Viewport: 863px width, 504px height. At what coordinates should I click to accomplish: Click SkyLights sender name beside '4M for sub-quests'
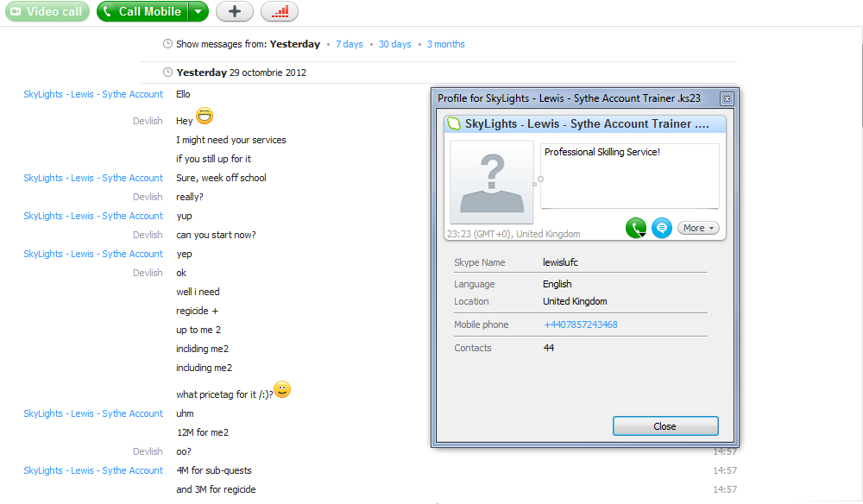pos(93,470)
